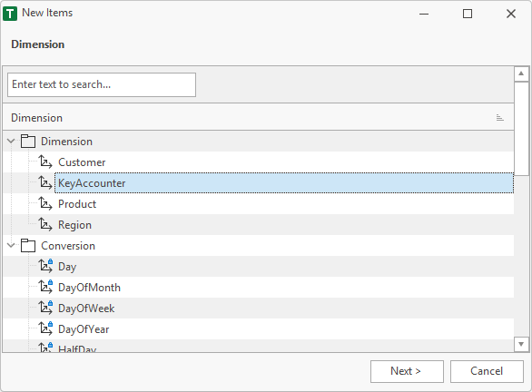Click the Region dimension icon

(45, 224)
